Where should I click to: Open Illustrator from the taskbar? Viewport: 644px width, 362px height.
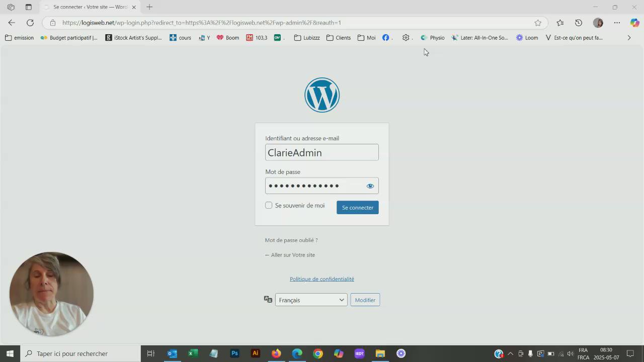(256, 353)
